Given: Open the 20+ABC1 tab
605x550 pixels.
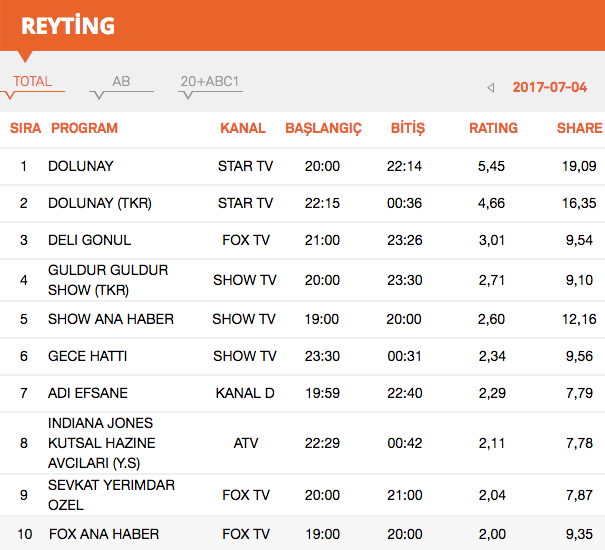Looking at the screenshot, I should pos(210,82).
